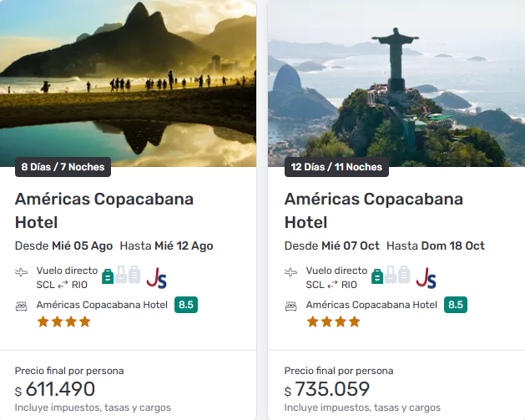The image size is (525, 420).
Task: Click the $611.490 final price
Action: (60, 389)
